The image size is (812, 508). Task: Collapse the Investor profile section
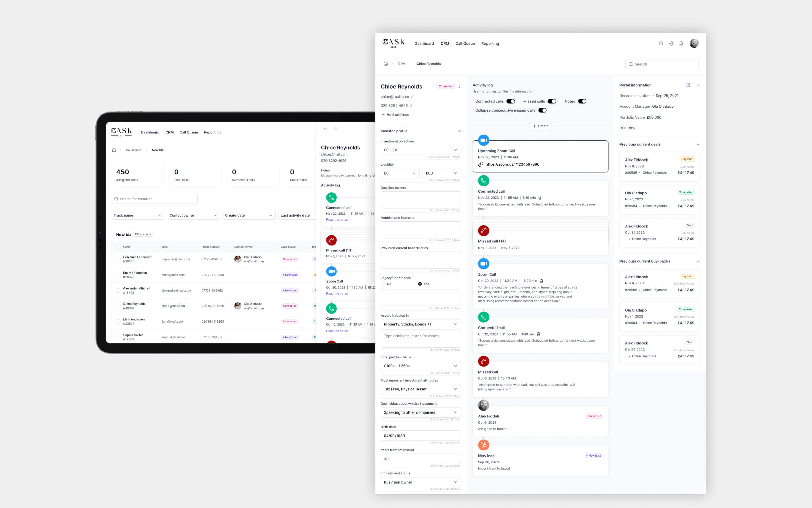pyautogui.click(x=459, y=131)
